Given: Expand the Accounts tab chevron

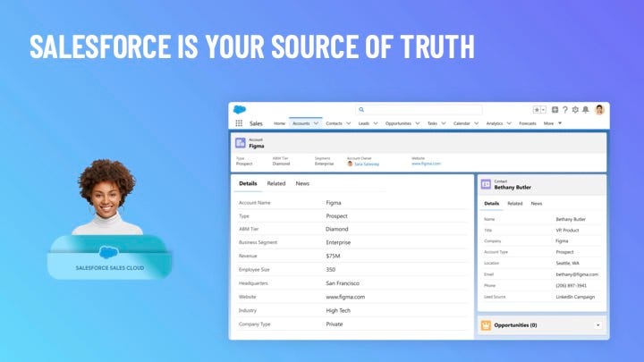Looking at the screenshot, I should (316, 123).
